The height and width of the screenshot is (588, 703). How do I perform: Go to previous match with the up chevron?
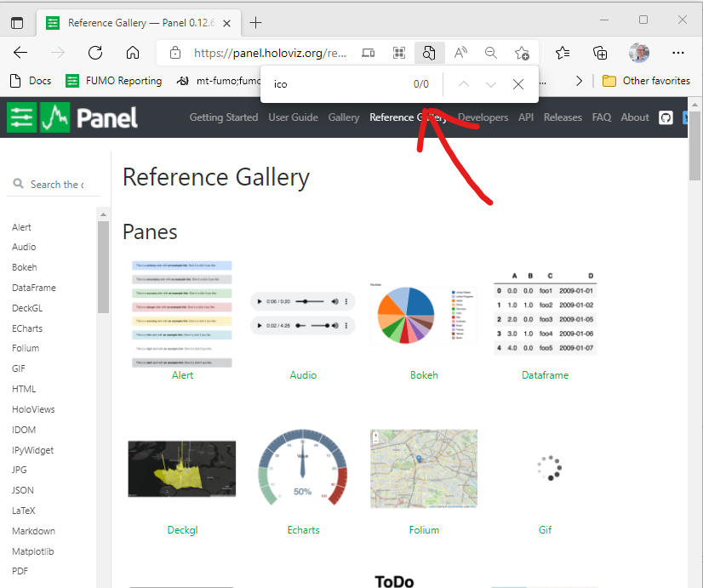point(463,84)
